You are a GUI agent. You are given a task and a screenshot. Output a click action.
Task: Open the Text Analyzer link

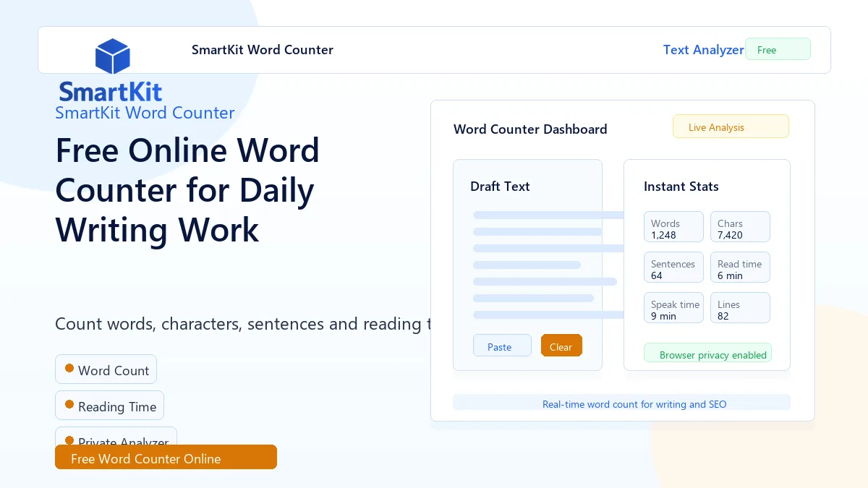pyautogui.click(x=704, y=50)
